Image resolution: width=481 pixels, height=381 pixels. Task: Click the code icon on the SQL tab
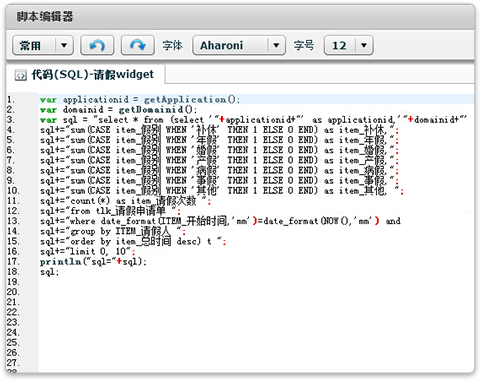point(20,76)
